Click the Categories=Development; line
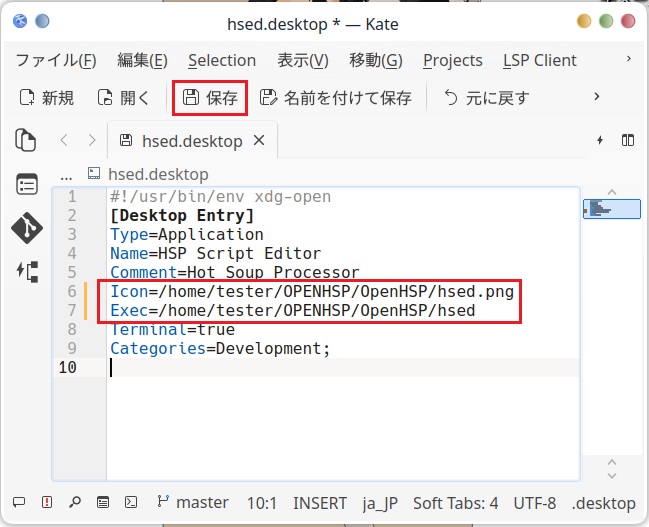The width and height of the screenshot is (649, 527). 220,349
